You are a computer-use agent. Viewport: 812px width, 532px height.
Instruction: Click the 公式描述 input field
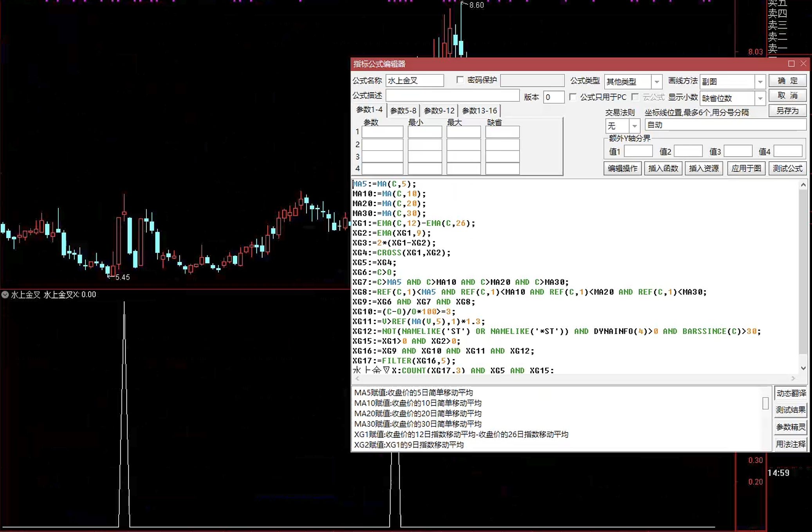tap(453, 95)
